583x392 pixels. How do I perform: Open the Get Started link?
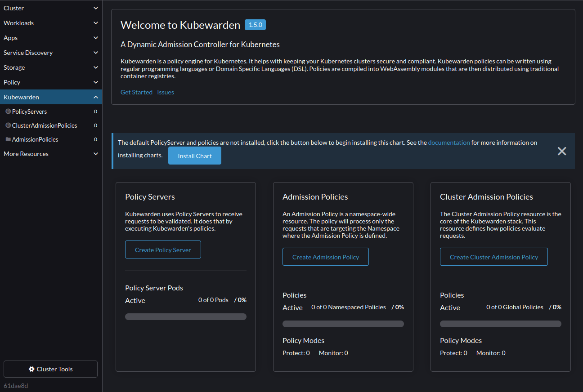(136, 92)
